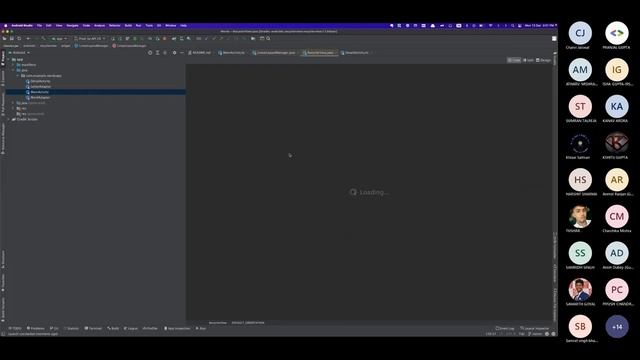Click the CJ participant avatar
Screen dimensions: 640x360
pos(580,33)
